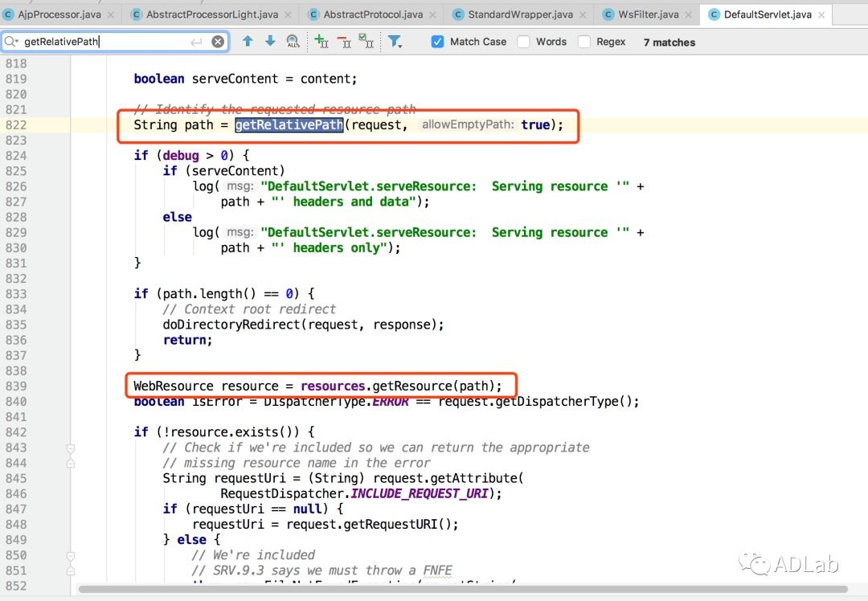868x601 pixels.
Task: Click the getResource method call on line 839
Action: (409, 386)
